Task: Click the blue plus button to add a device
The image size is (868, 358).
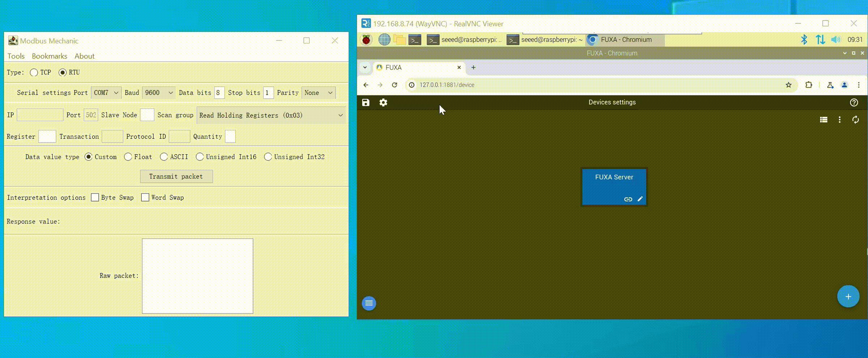Action: [x=848, y=297]
